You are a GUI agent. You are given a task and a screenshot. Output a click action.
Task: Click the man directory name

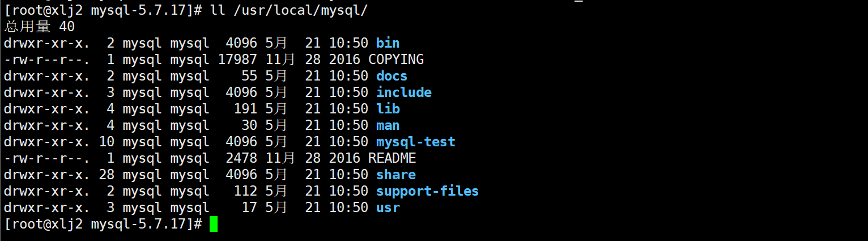(x=388, y=125)
